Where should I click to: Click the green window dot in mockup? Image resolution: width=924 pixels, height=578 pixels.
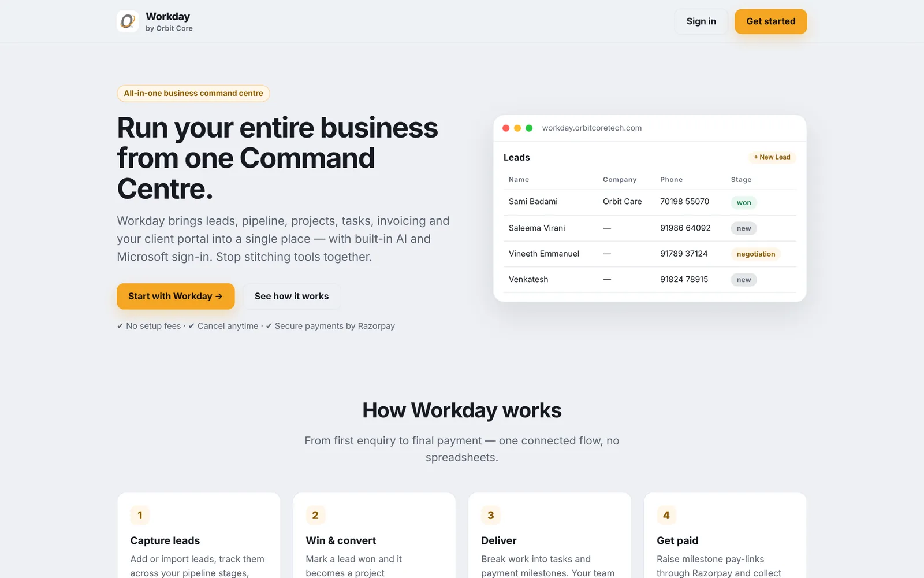529,128
